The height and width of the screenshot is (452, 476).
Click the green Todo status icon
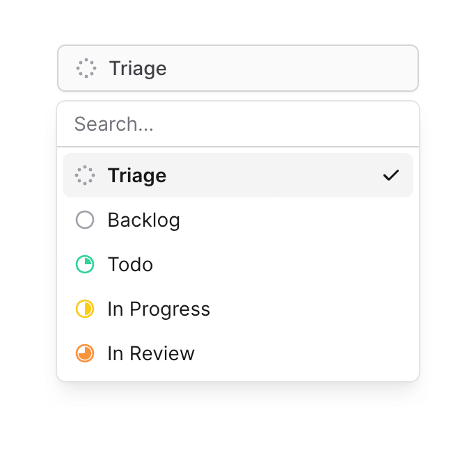pos(85,265)
